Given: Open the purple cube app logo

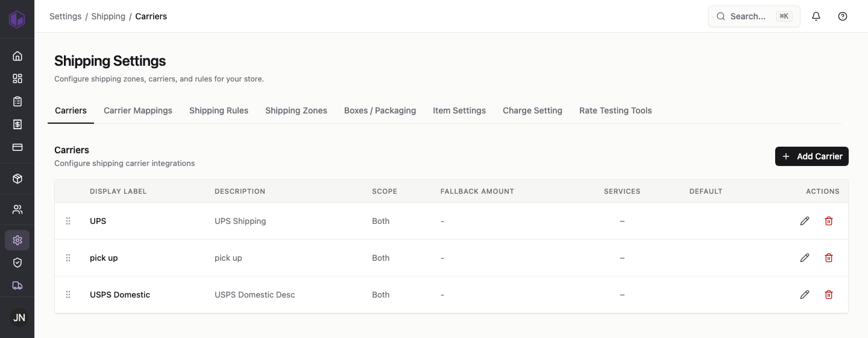Looking at the screenshot, I should click(17, 19).
